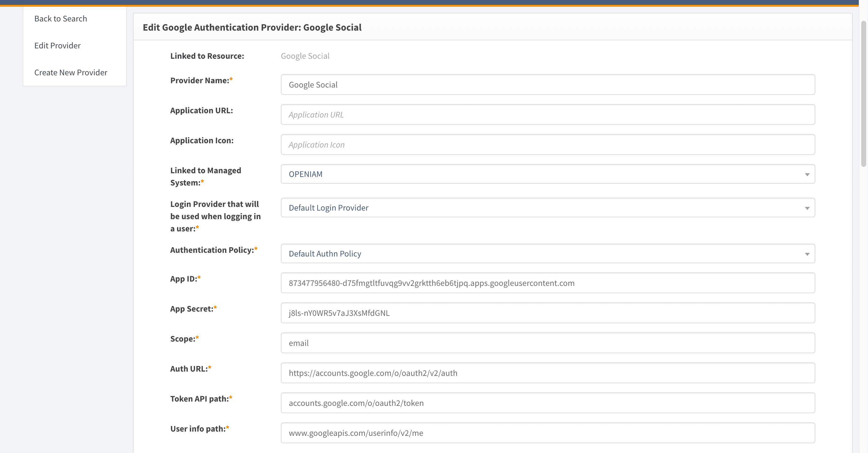Click the User info path field

(547, 433)
